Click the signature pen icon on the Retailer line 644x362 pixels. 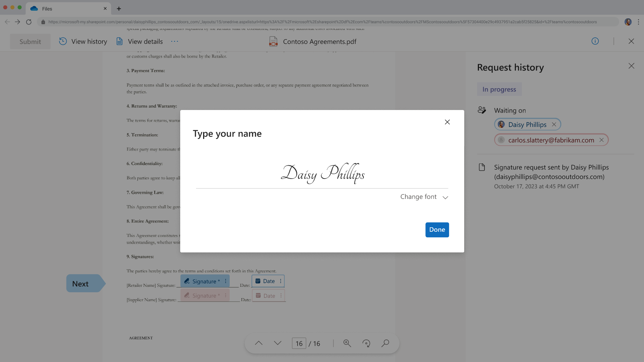[x=187, y=281]
